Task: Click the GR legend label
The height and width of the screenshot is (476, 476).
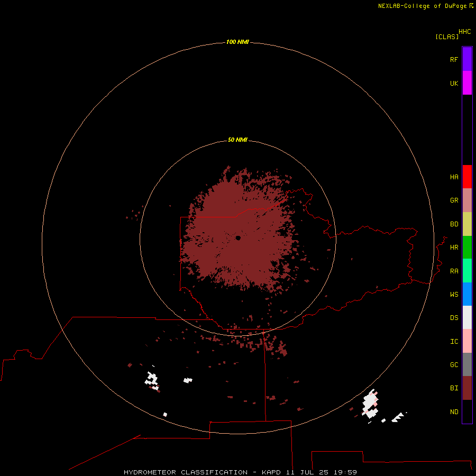Action: (x=454, y=200)
